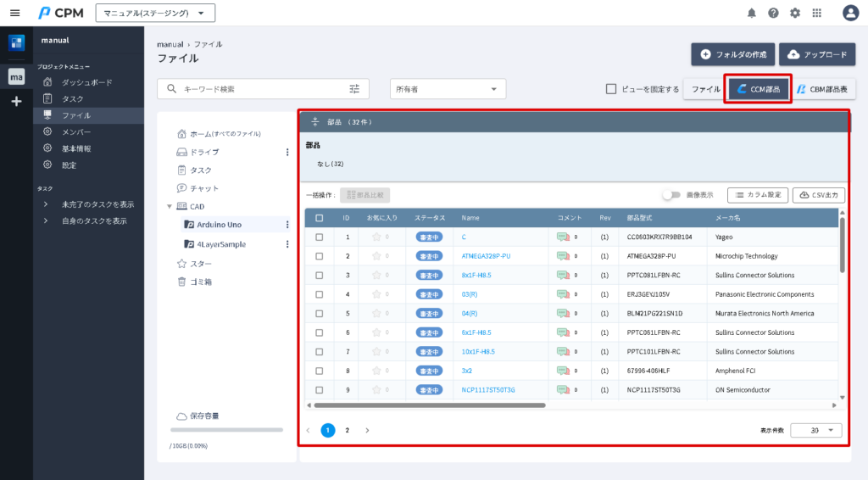Viewport: 868px width, 480px height.
Task: Open the 所有者 owner dropdown
Action: coord(447,89)
